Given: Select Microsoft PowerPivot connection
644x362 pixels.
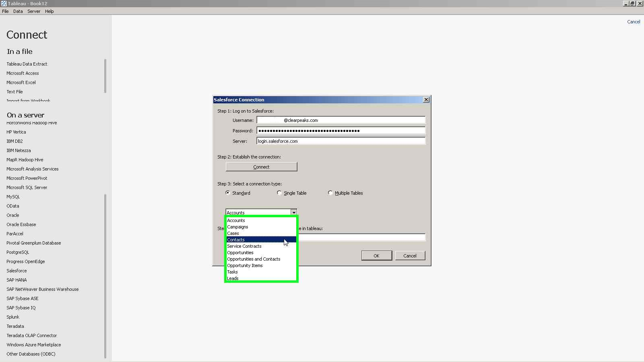Looking at the screenshot, I should (x=27, y=178).
